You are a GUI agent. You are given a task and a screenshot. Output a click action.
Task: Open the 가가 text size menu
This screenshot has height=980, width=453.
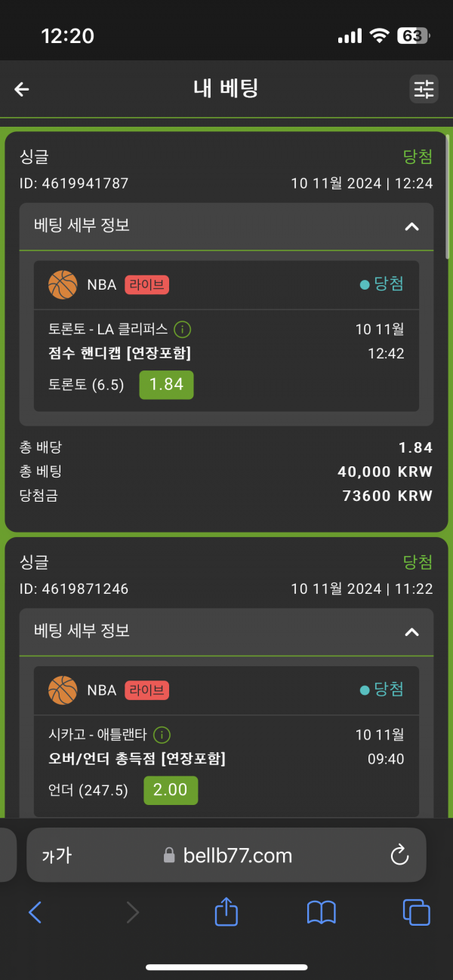56,856
